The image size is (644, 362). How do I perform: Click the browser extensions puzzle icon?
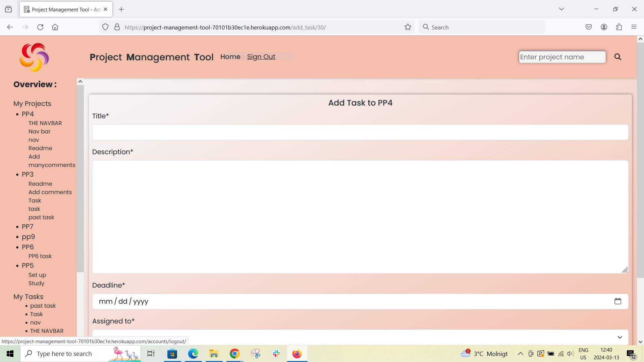tap(619, 27)
